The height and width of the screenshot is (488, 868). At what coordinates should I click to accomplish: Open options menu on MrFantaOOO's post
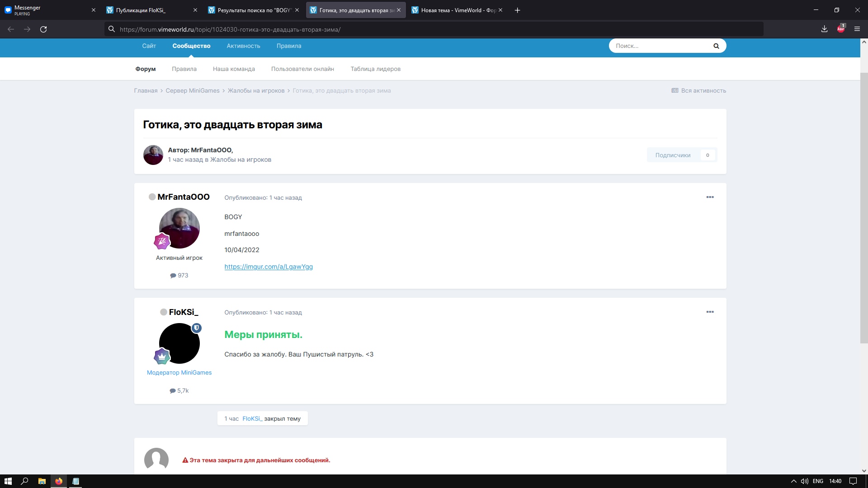point(710,197)
